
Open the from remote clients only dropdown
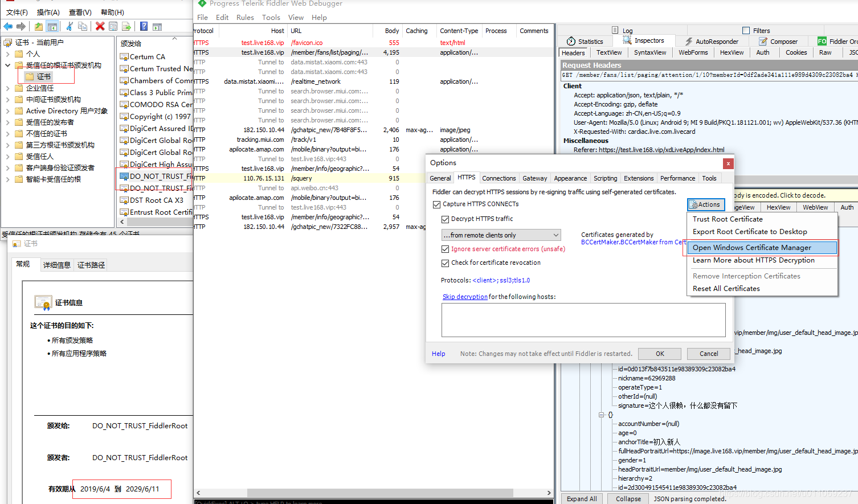point(501,235)
